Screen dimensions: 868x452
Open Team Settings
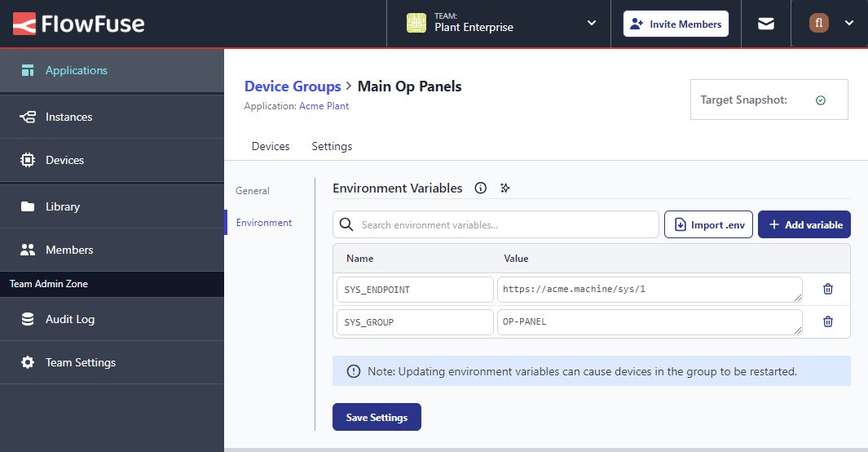112,362
